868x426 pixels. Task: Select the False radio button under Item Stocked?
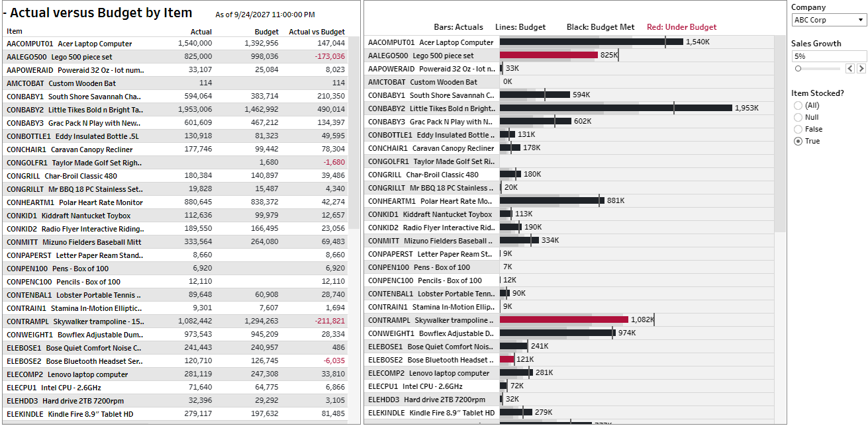tap(796, 128)
